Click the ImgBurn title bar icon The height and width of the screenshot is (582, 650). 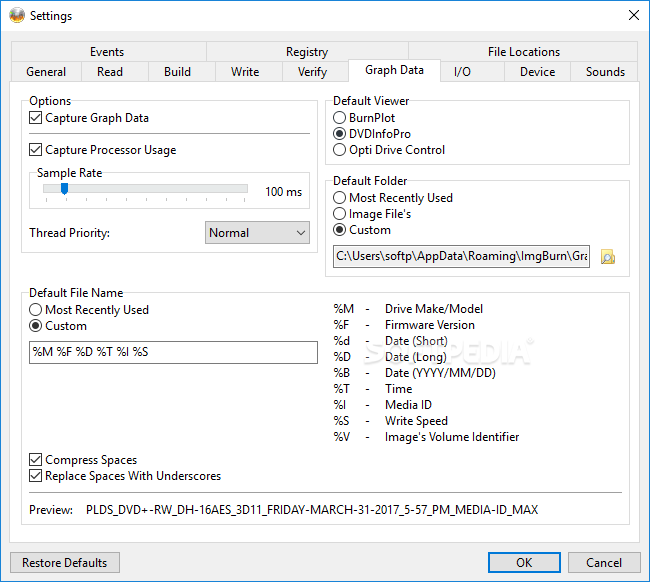coord(16,15)
